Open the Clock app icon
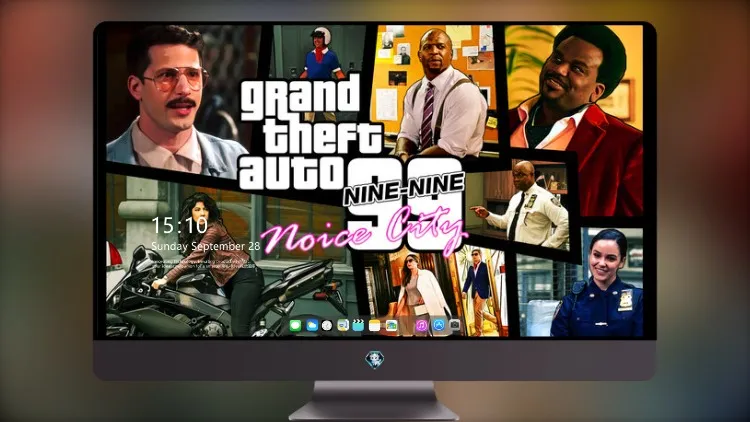Screen dimensions: 750x422 click(327, 326)
